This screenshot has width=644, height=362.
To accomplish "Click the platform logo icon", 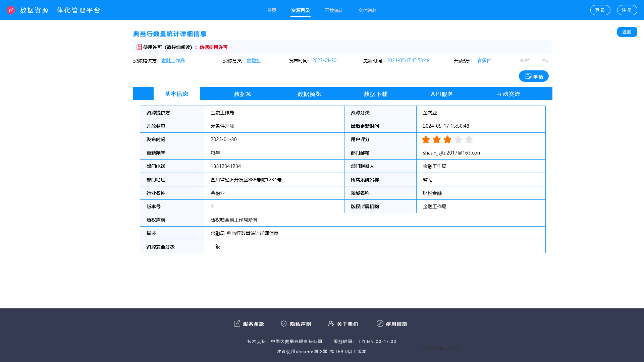I will tap(11, 10).
